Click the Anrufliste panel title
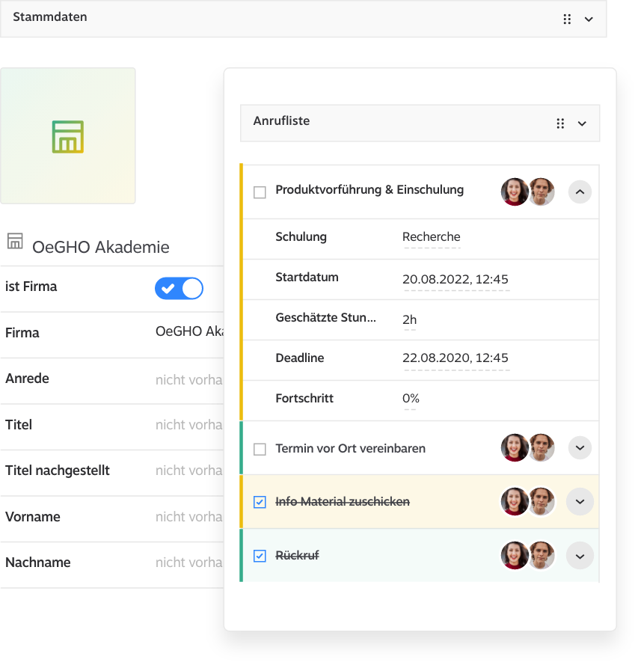The height and width of the screenshot is (671, 644). [281, 121]
